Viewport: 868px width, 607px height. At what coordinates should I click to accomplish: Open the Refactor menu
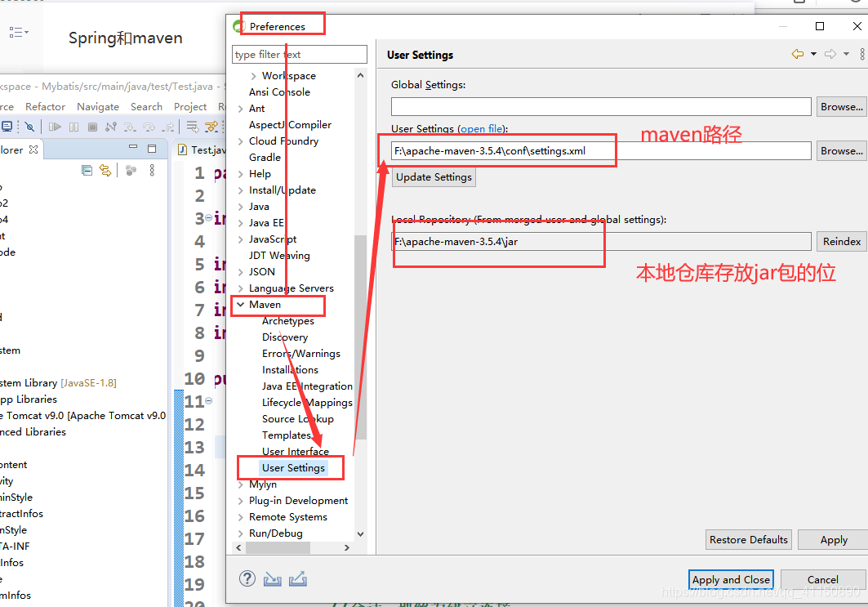click(x=46, y=106)
